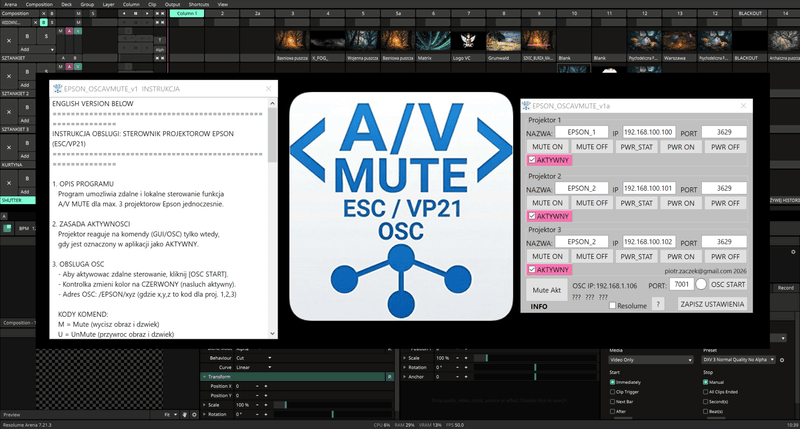Click PWR_STAT for Projektor 3

(636, 257)
